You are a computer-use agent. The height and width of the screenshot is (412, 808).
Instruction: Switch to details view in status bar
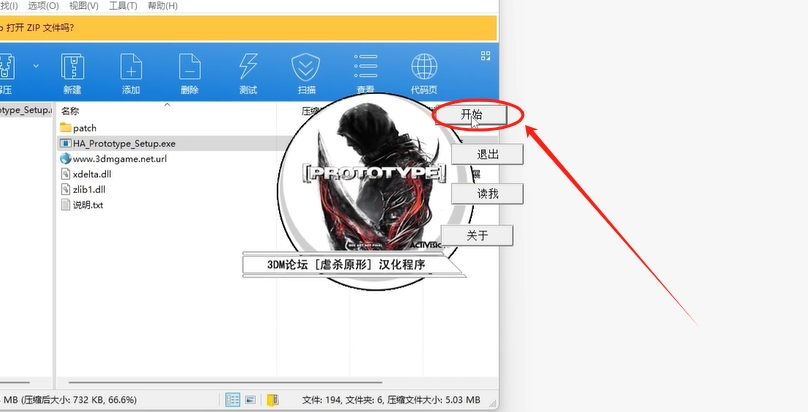(x=233, y=399)
